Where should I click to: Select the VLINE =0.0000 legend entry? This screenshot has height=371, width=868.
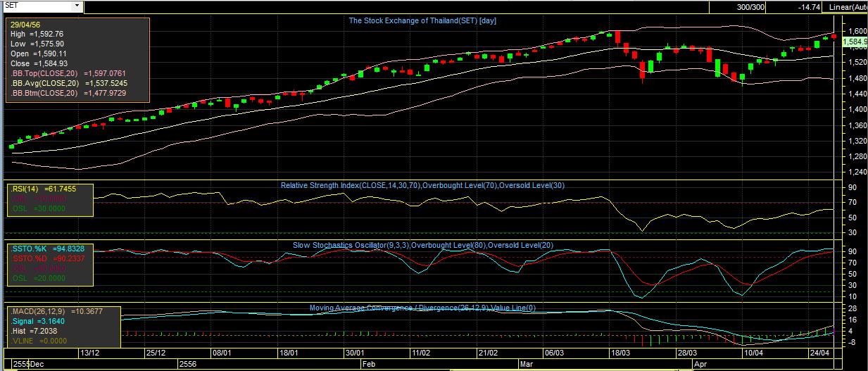pyautogui.click(x=39, y=341)
